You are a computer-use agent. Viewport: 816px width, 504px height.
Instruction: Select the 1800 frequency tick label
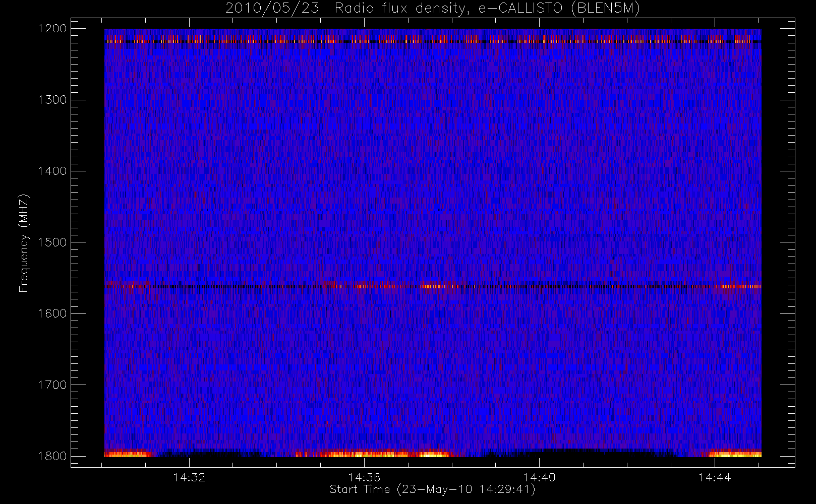pyautogui.click(x=52, y=456)
